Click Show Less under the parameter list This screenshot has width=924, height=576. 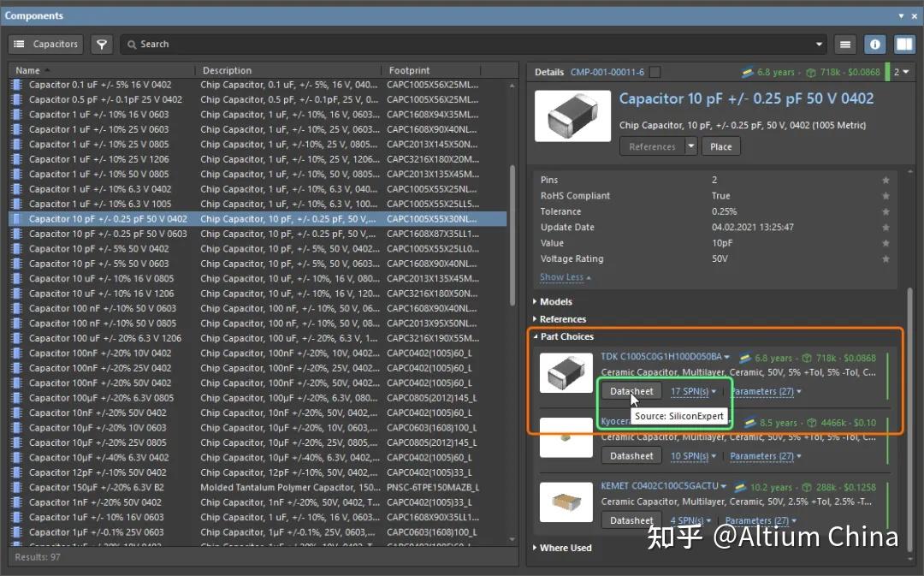click(x=563, y=276)
